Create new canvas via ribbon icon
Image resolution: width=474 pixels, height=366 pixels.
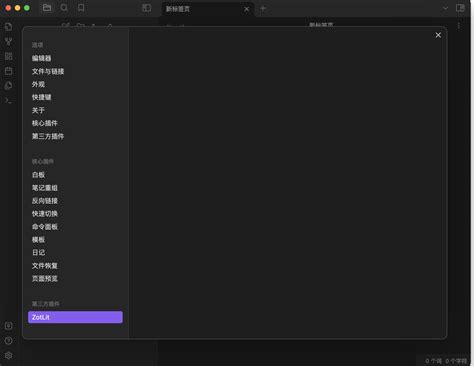9,56
